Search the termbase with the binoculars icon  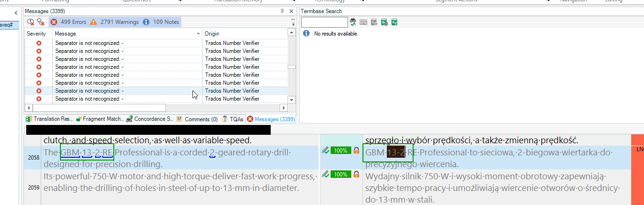click(x=353, y=22)
